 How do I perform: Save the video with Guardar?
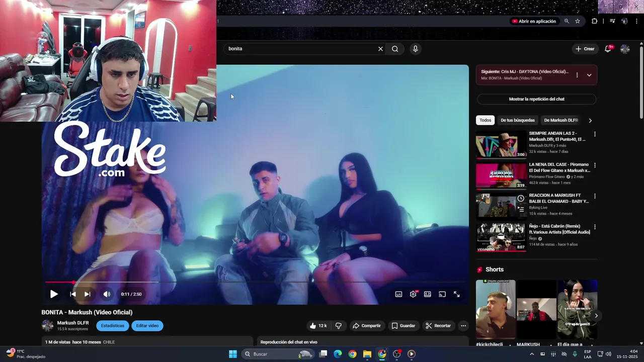pos(404,326)
